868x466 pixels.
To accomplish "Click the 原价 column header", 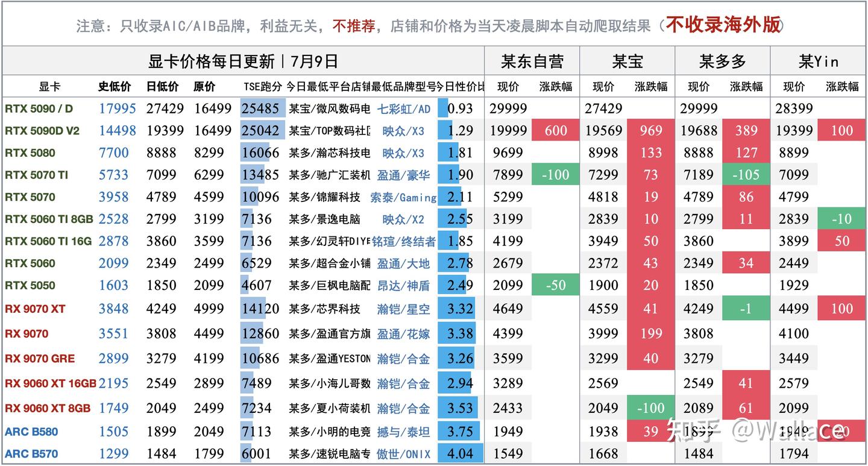I will [204, 86].
